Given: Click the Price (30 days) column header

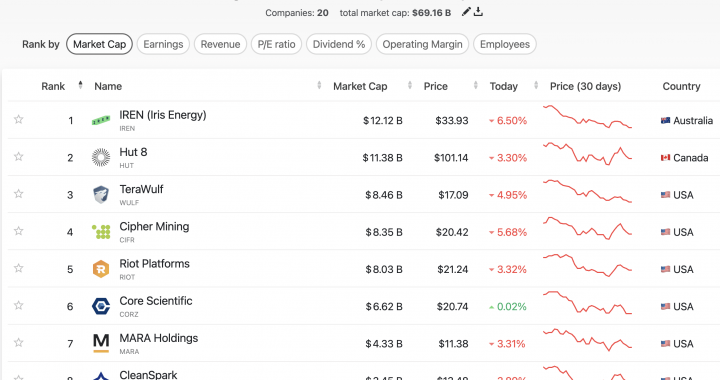Looking at the screenshot, I should (x=585, y=86).
